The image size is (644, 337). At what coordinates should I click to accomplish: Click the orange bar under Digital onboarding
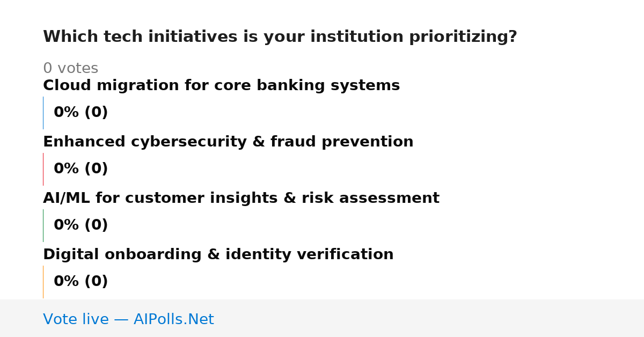pyautogui.click(x=43, y=282)
